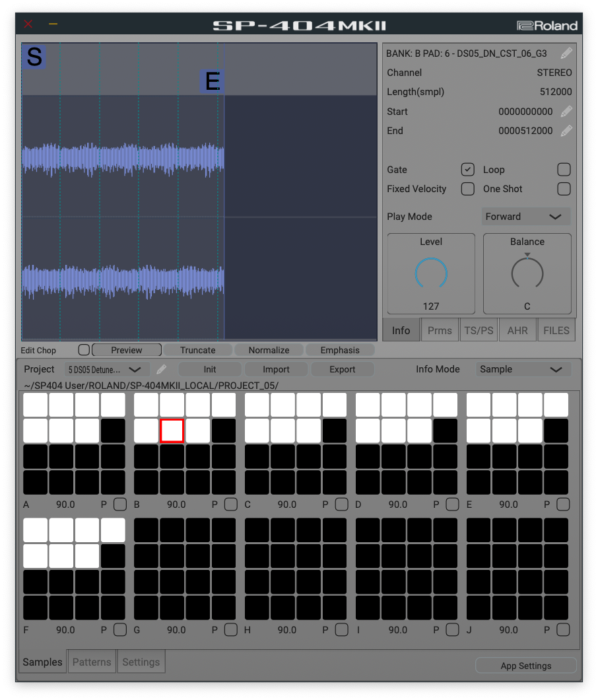Switch to the TS/PS tab
The image size is (598, 700).
(479, 330)
